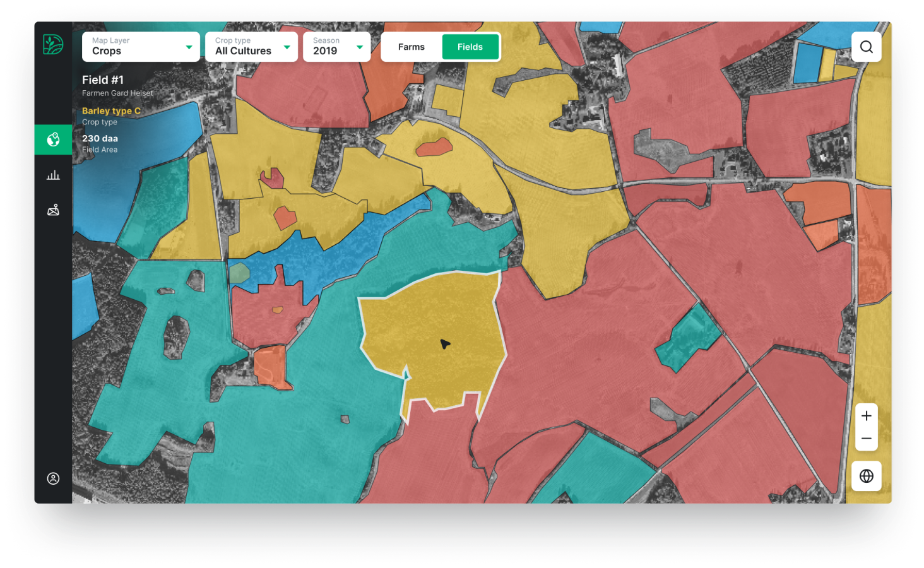Screen dimensions: 924x568
Task: Switch the view toggle to Farms
Action: point(412,47)
